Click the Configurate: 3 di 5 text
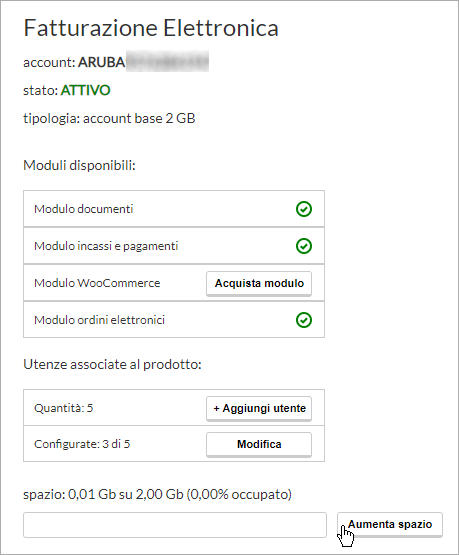This screenshot has width=459, height=555. click(82, 444)
